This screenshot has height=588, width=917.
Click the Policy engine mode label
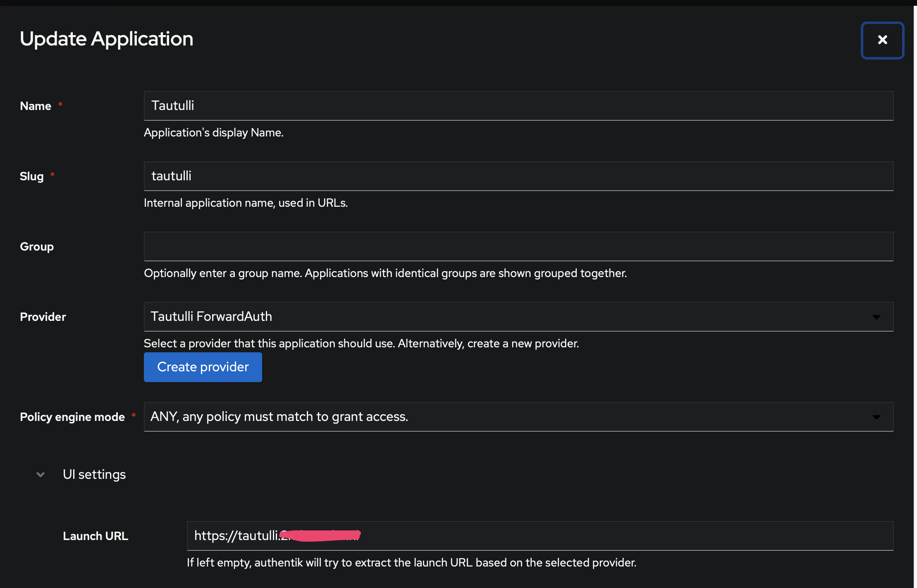(x=72, y=417)
